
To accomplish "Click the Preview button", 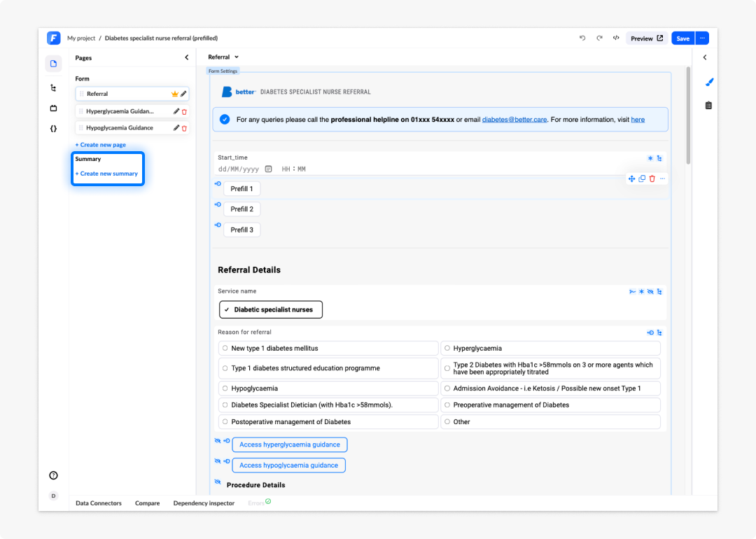I will click(x=647, y=38).
